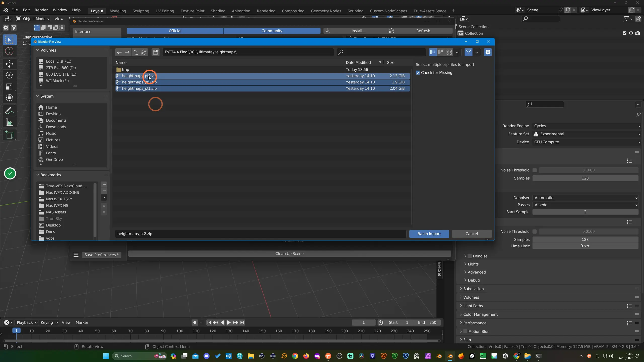The image size is (644, 362).
Task: Open the Sculpting workspace tab
Action: 141,11
